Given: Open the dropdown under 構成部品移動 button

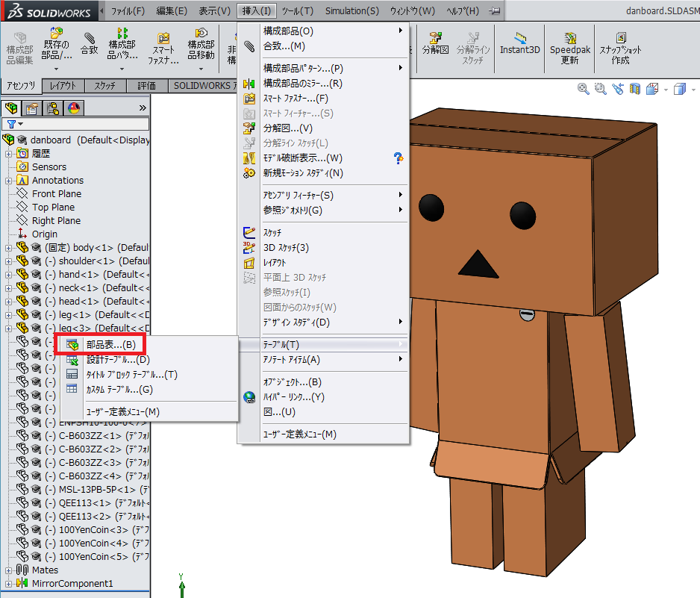Looking at the screenshot, I should tap(201, 69).
